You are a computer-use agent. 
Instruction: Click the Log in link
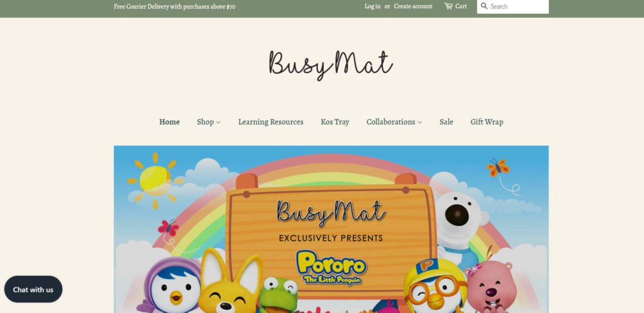(372, 6)
